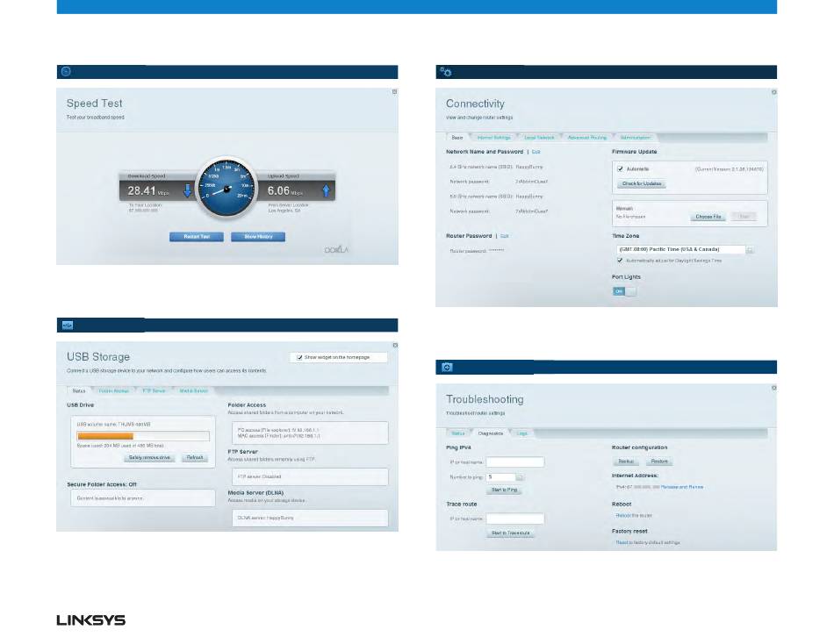
Task: Click the disabled Start firmware button
Action: [744, 217]
